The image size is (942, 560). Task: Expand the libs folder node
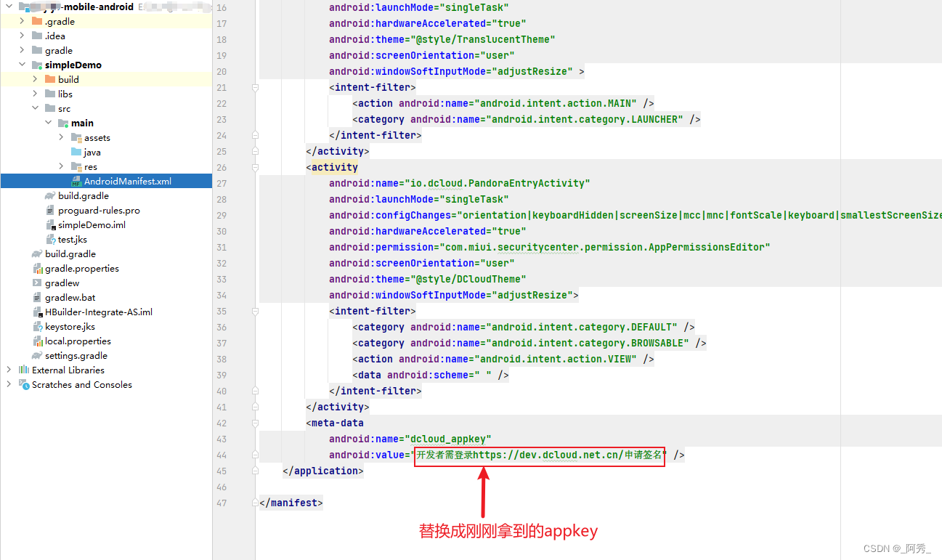coord(36,94)
